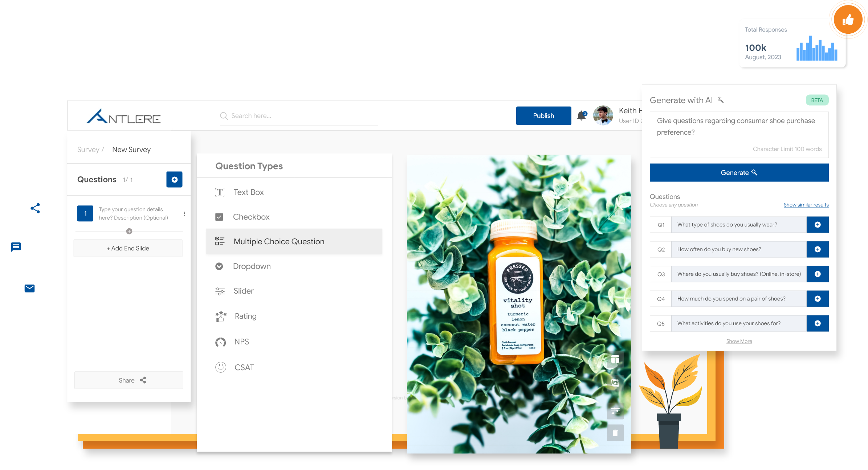Click 'What activities do you use your shoes for?' text
Viewport: 868px width, 470px height.
(729, 323)
